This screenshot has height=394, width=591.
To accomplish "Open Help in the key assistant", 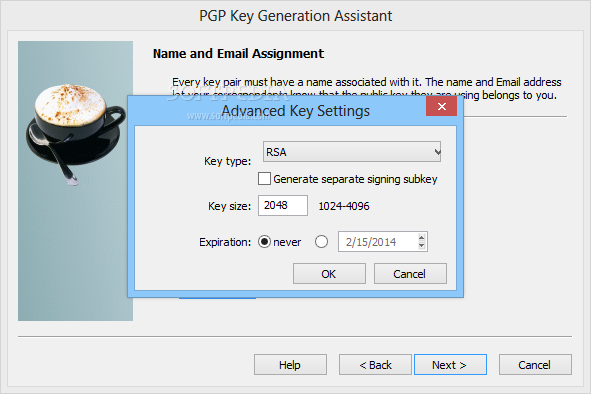I will [290, 365].
